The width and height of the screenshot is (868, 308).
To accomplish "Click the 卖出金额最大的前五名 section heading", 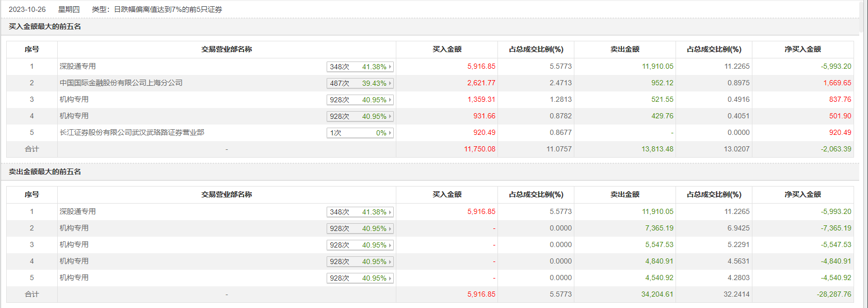I will [x=45, y=172].
